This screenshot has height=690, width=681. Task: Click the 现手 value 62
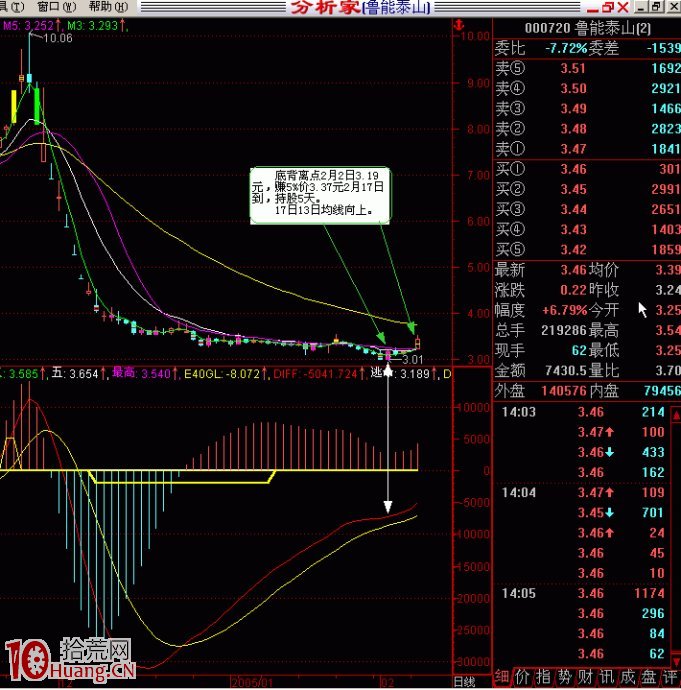pyautogui.click(x=579, y=351)
